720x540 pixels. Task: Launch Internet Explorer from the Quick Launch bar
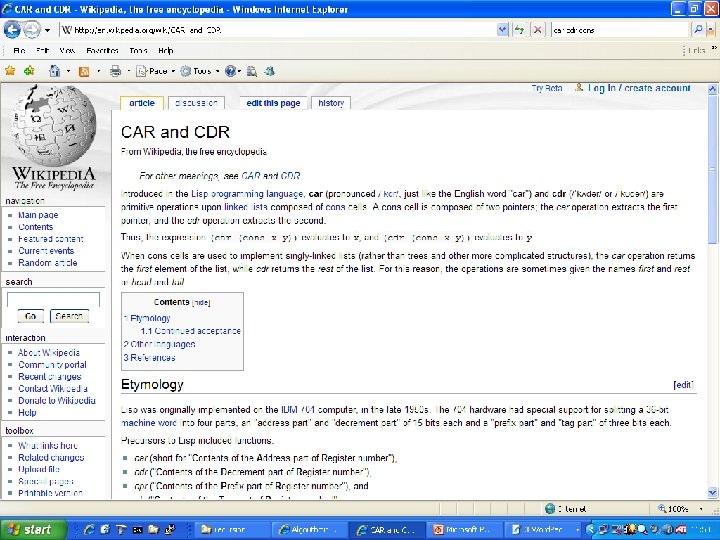point(89,529)
